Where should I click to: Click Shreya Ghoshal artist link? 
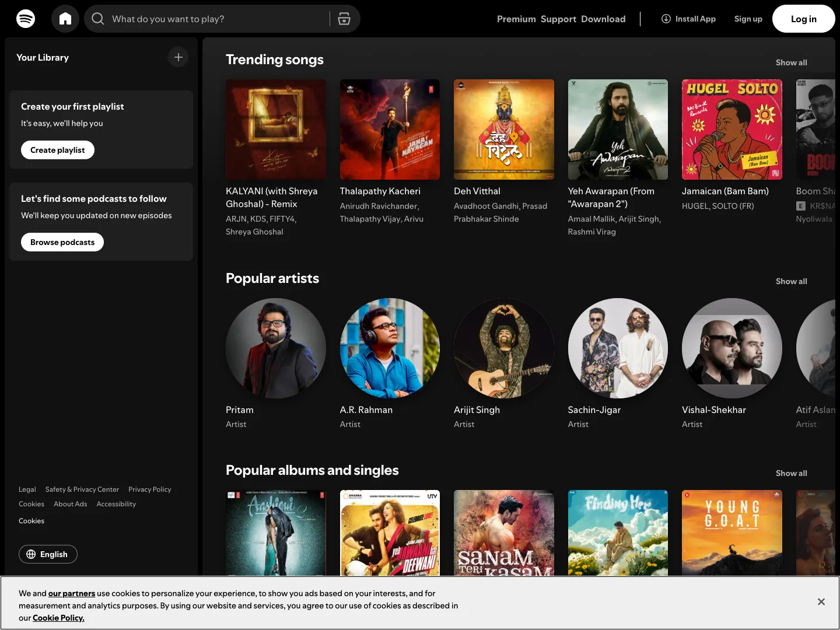254,232
